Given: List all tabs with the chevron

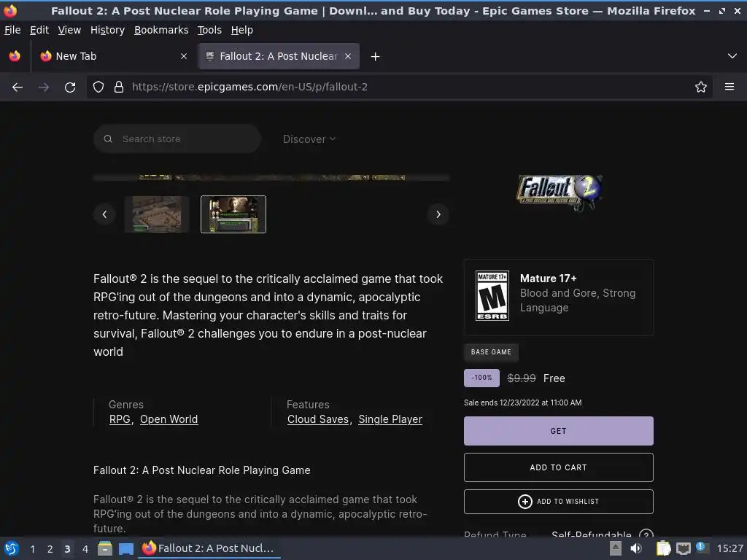Looking at the screenshot, I should coord(732,56).
